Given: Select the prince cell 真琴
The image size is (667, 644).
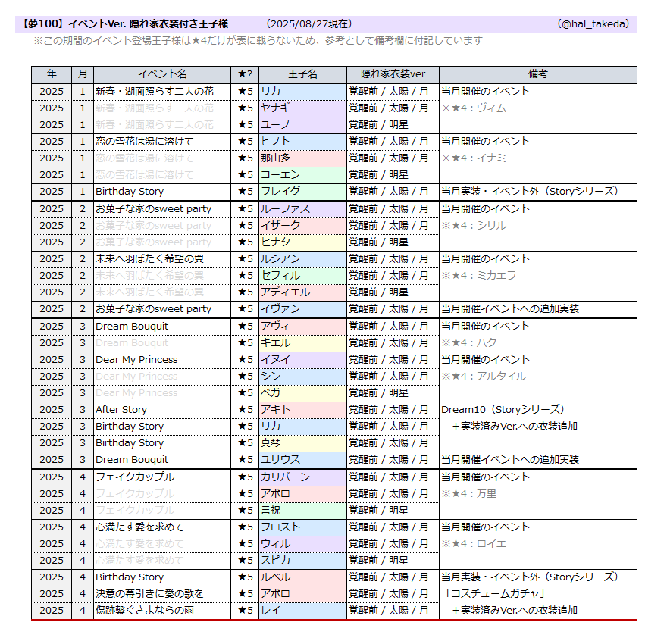Looking at the screenshot, I should 302,443.
